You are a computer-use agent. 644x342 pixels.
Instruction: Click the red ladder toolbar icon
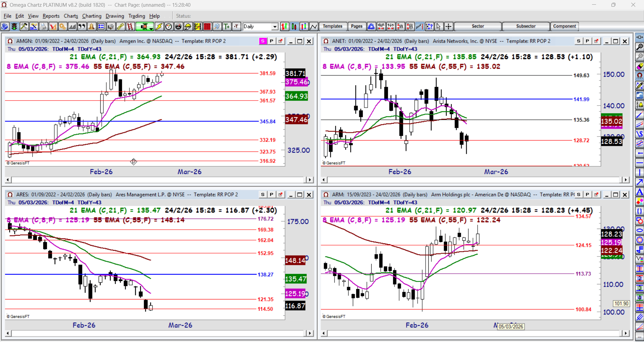click(130, 26)
